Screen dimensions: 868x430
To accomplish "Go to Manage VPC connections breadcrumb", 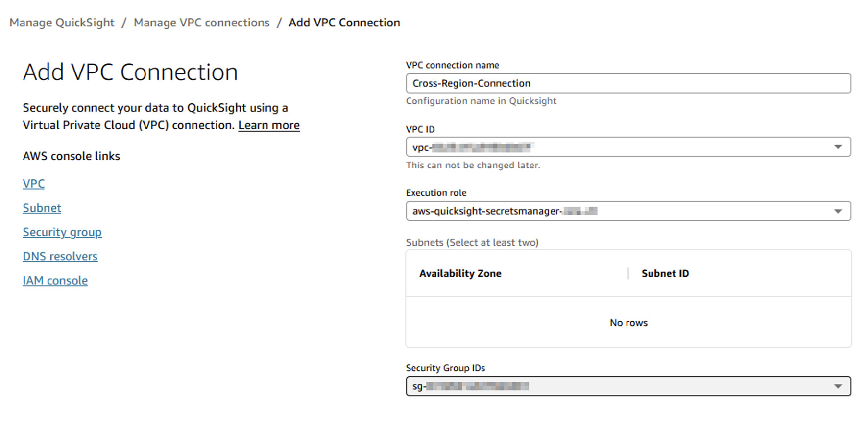I will point(201,23).
